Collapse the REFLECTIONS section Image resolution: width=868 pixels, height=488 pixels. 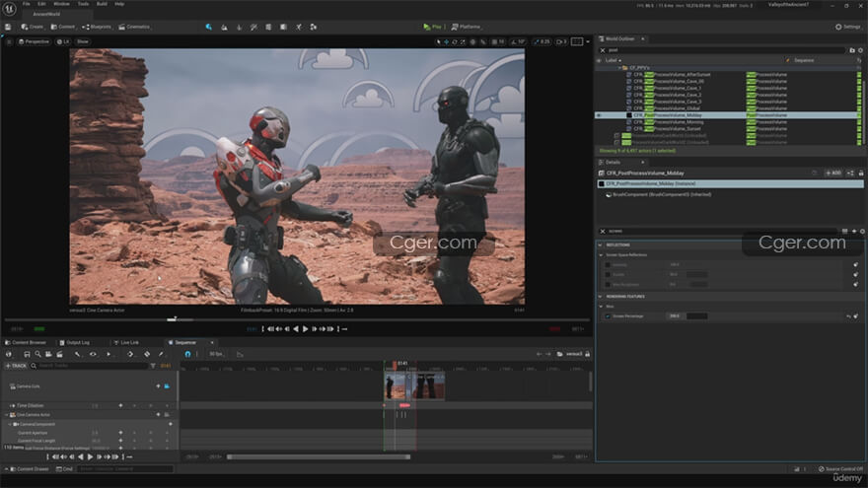click(600, 245)
